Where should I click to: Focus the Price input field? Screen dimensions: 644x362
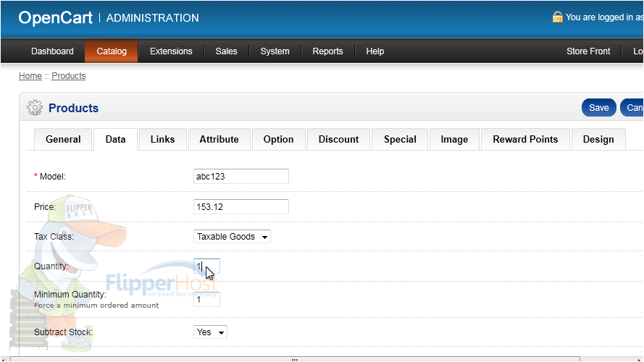pos(241,206)
